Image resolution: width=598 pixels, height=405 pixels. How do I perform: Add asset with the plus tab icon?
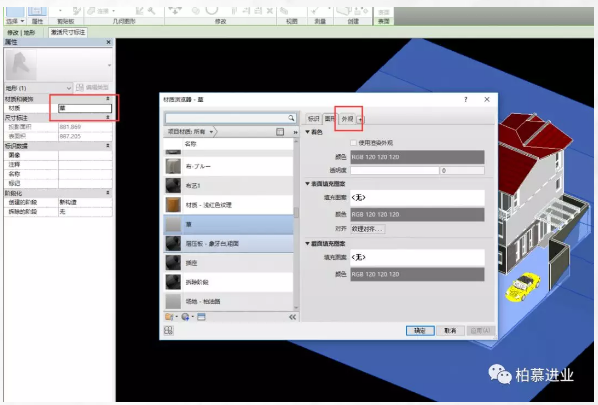pyautogui.click(x=360, y=120)
